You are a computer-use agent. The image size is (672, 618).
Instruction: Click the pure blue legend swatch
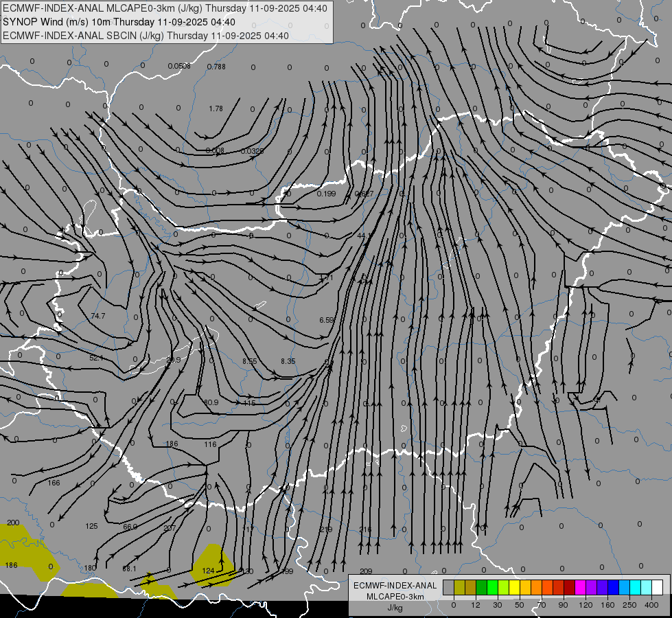(x=614, y=588)
